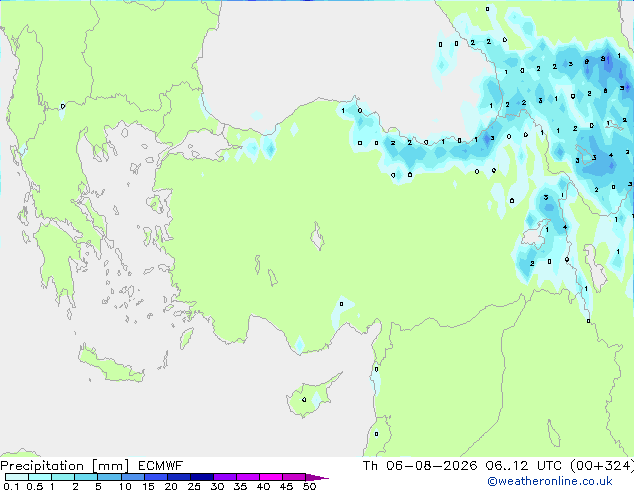
Task: Pick the lightest cyan swatch in the legend
Action: coord(17,477)
